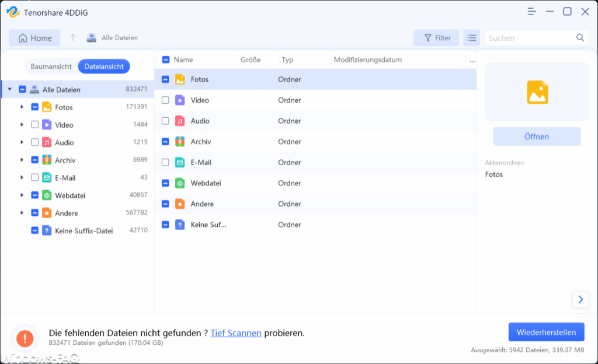Click Archiv folder icon in file list
Image resolution: width=598 pixels, height=364 pixels.
tap(180, 142)
